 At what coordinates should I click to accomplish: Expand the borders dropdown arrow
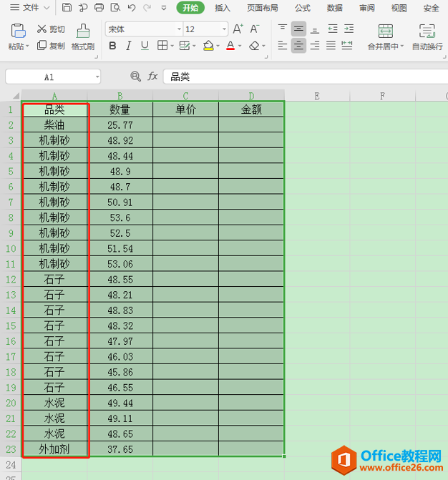pos(172,46)
